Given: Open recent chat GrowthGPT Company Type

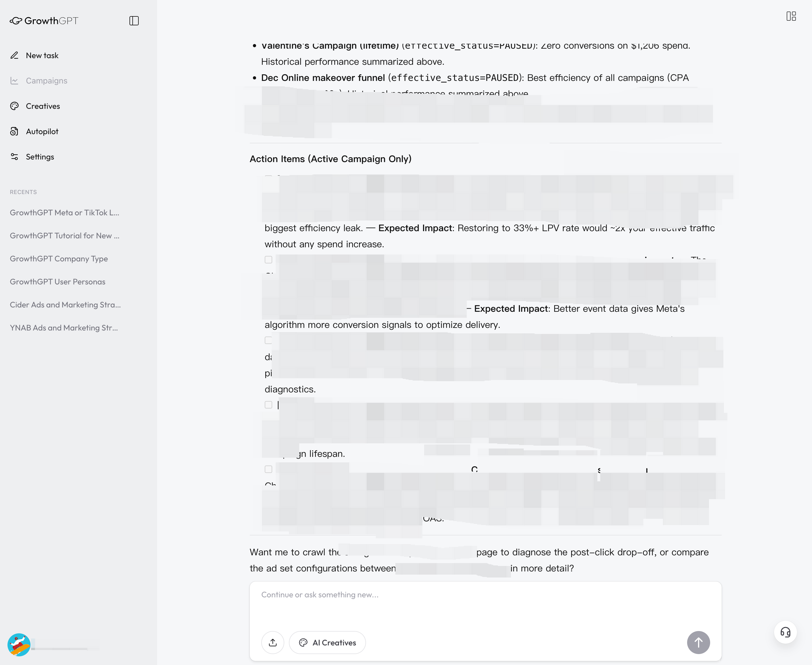Looking at the screenshot, I should click(x=59, y=259).
